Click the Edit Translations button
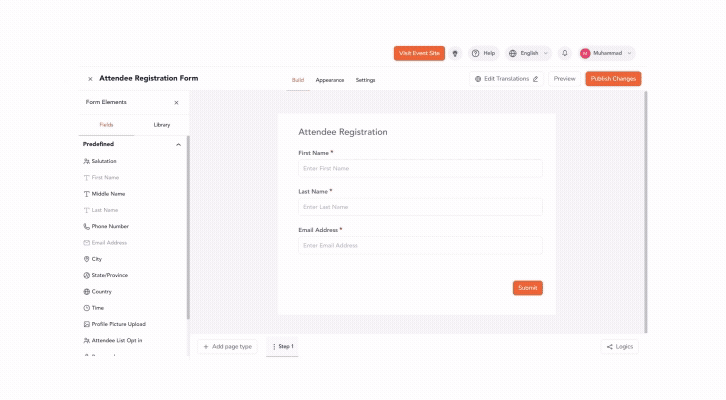Screen dimensions: 726x400 507,79
